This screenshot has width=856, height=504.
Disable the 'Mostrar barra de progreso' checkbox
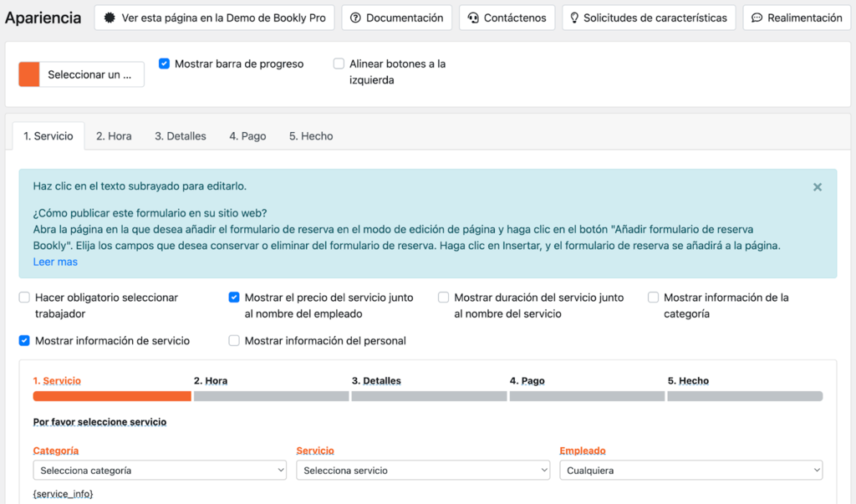click(164, 63)
